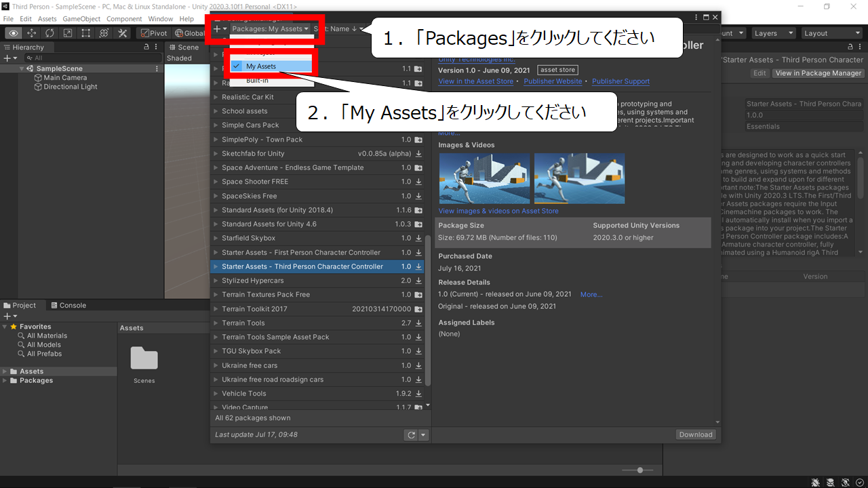The height and width of the screenshot is (488, 868).
Task: Expand the Terrain Tools package row
Action: coord(216,323)
